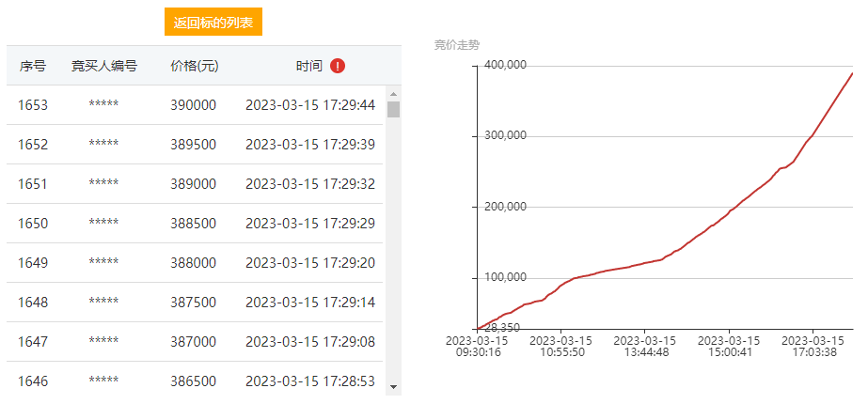Click the 价格(元) column header
The width and height of the screenshot is (868, 404).
pyautogui.click(x=195, y=67)
